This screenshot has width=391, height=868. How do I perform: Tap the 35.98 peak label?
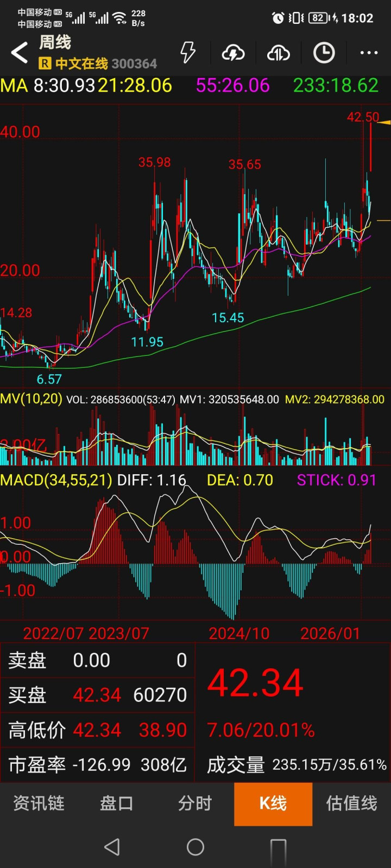click(154, 162)
